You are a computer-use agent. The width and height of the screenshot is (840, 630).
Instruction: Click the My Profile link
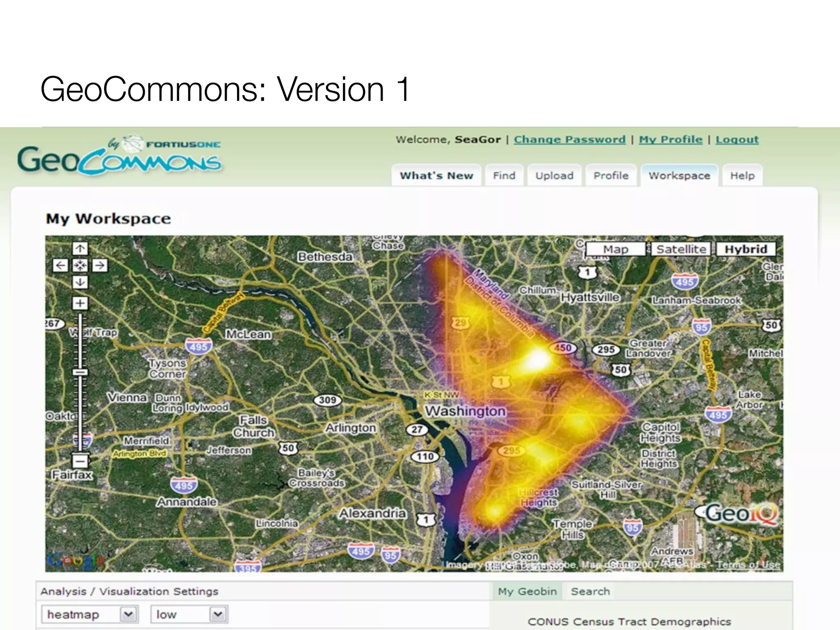(x=671, y=139)
